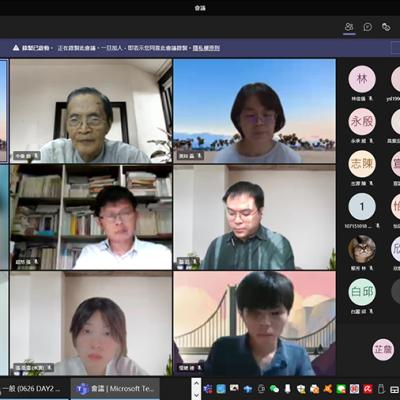Click the taskbar scroll up arrow

point(197,383)
